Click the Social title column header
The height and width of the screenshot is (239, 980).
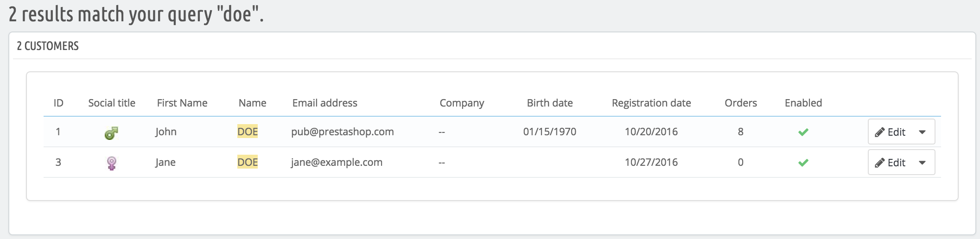tap(112, 103)
